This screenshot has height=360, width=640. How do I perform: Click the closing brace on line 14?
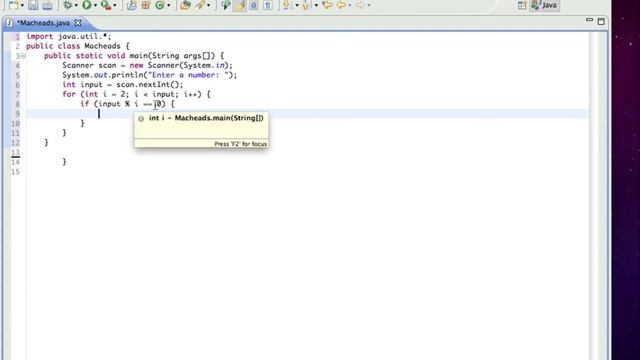coord(64,162)
